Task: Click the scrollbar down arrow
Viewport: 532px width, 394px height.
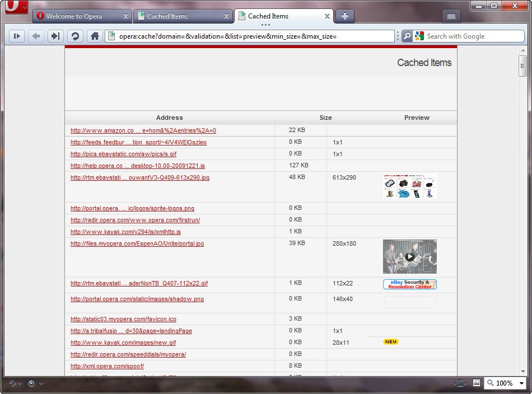Action: (523, 371)
